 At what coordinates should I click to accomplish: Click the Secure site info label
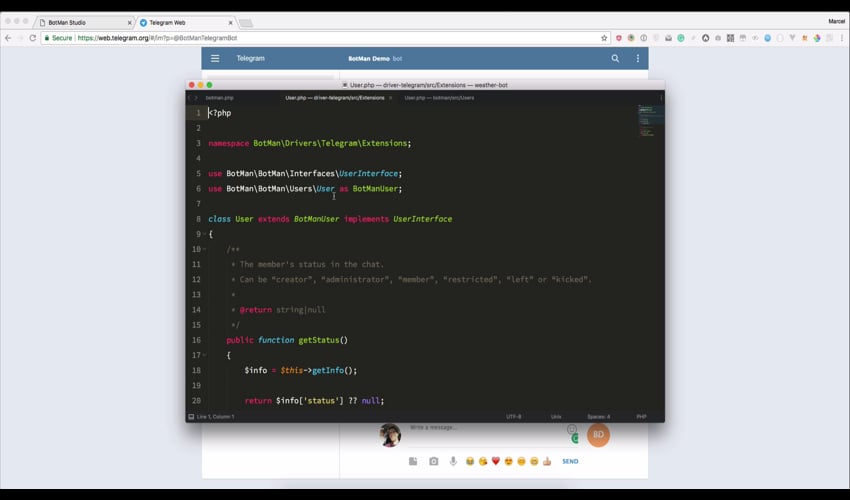point(58,38)
